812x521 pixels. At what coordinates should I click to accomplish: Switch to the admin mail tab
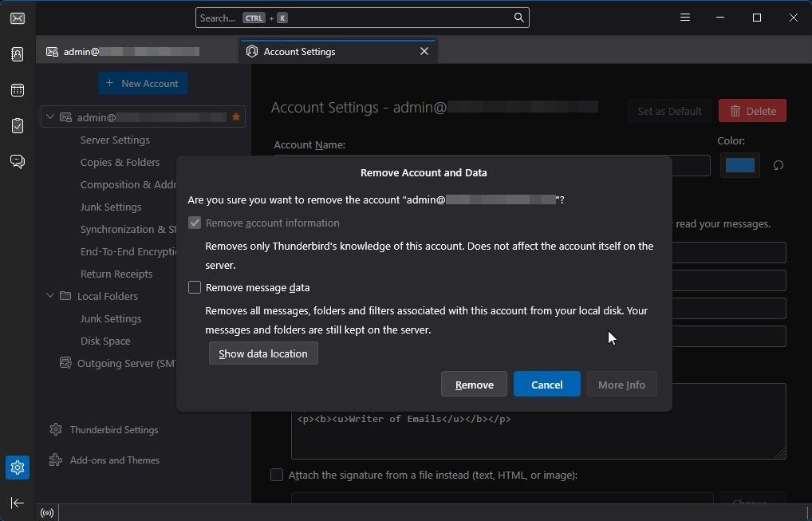136,51
